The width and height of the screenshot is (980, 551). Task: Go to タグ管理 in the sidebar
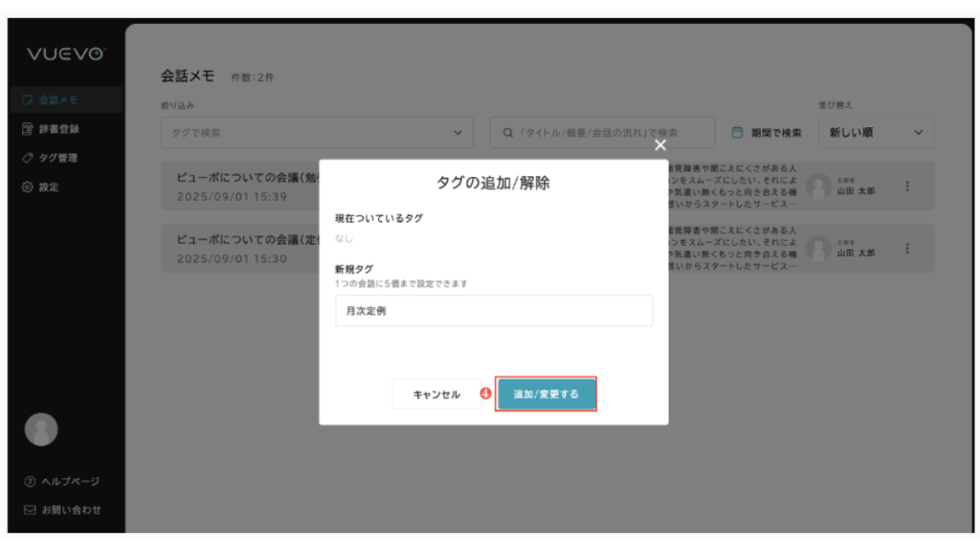(x=57, y=158)
